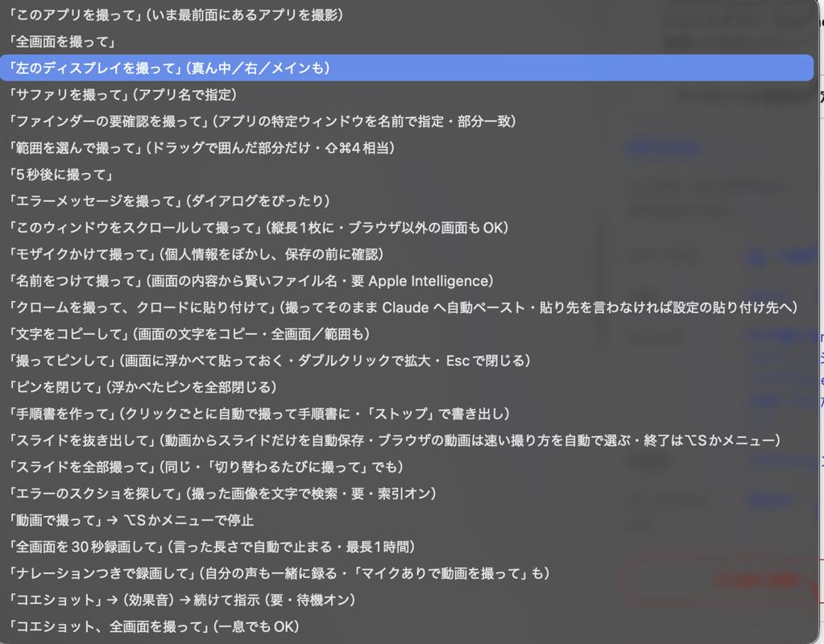Select 「動画で撮って」 menu entry
The image size is (824, 644).
point(407,520)
